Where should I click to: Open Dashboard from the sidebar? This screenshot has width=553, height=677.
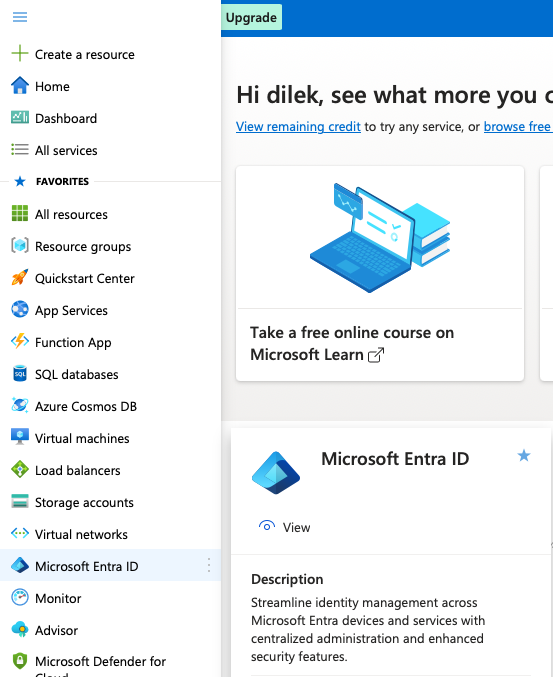click(x=66, y=119)
